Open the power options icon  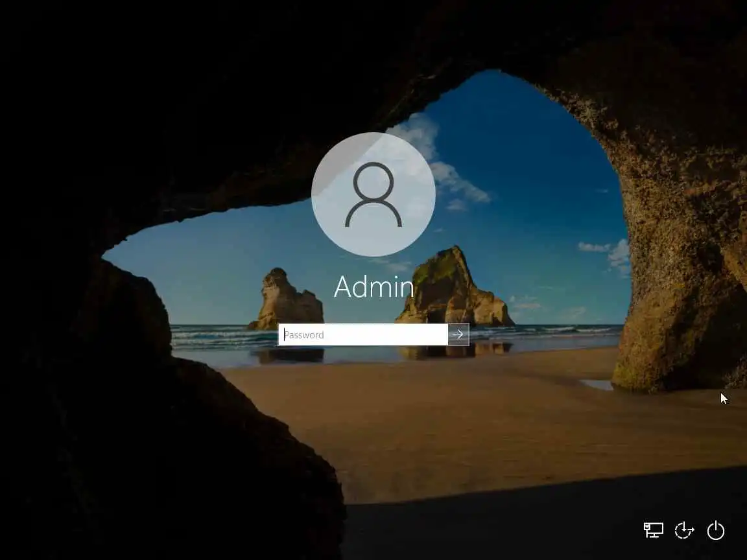point(716,530)
